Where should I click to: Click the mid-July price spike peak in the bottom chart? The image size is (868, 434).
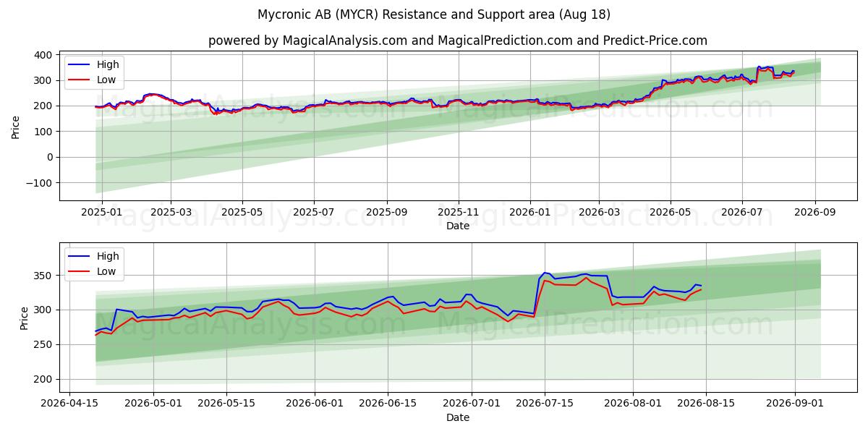(x=545, y=273)
